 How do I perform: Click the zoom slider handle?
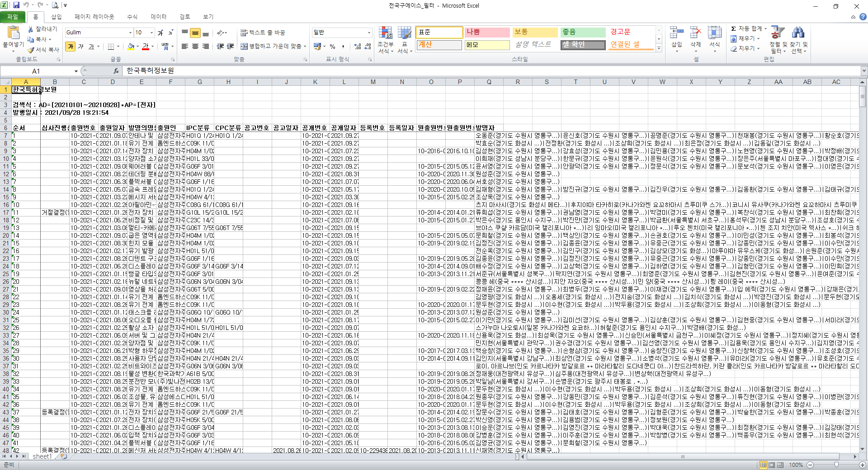pos(836,465)
